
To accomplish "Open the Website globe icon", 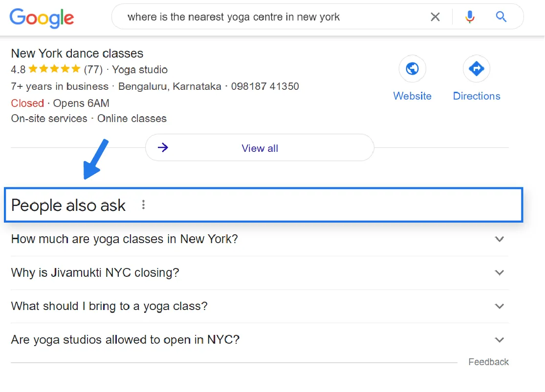I will [x=413, y=69].
